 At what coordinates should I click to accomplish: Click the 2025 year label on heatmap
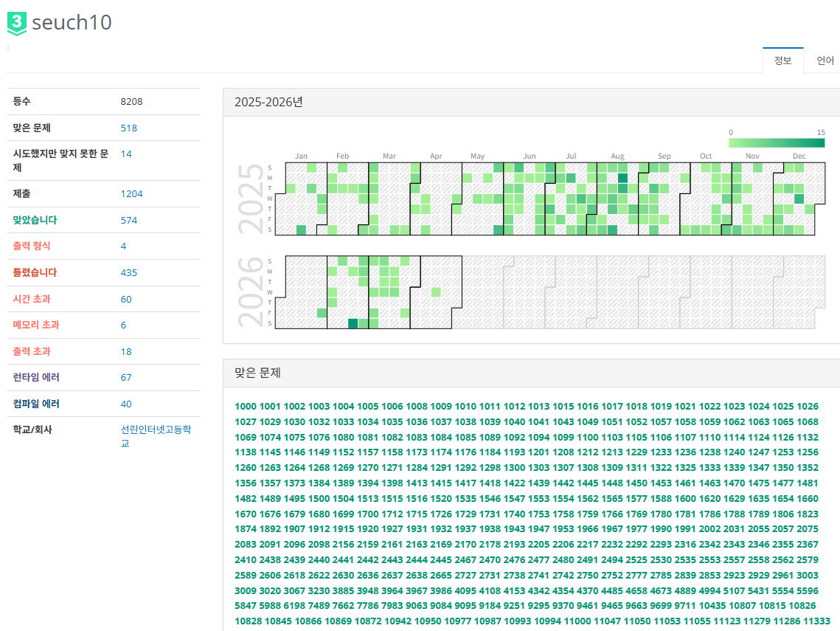pyautogui.click(x=252, y=199)
